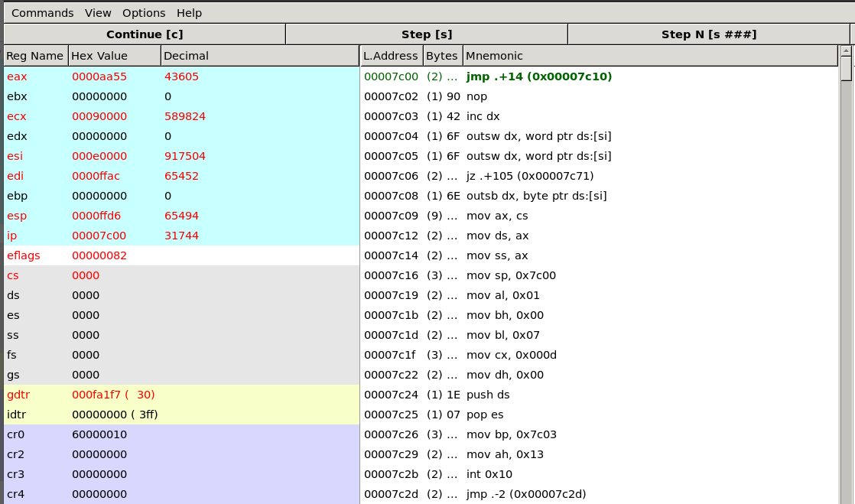This screenshot has height=504, width=855.
Task: Select the es segment register row
Action: [x=181, y=315]
